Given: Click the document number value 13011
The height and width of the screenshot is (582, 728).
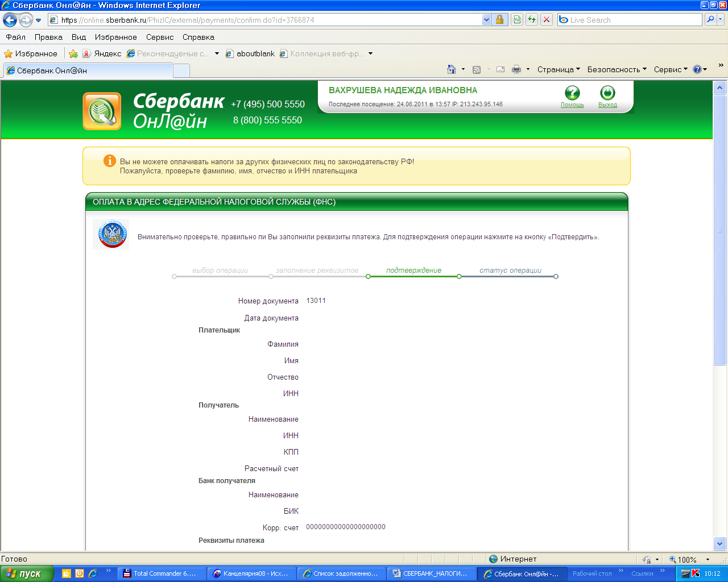Looking at the screenshot, I should click(316, 301).
